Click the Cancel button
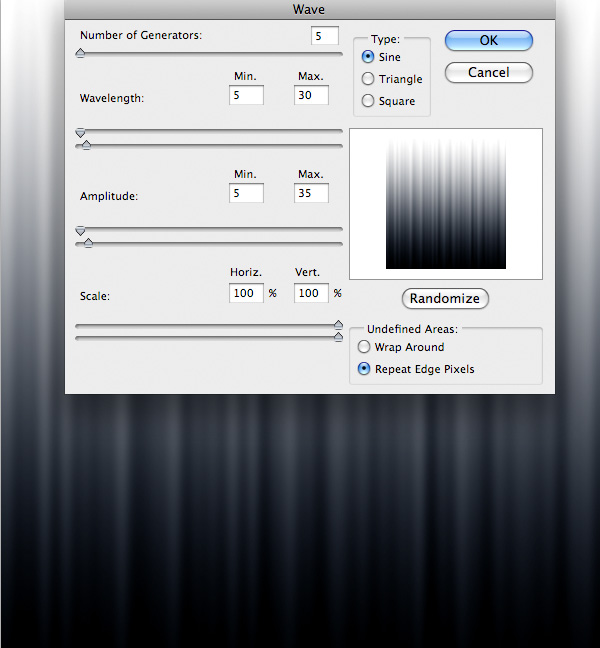Image resolution: width=600 pixels, height=648 pixels. point(488,73)
